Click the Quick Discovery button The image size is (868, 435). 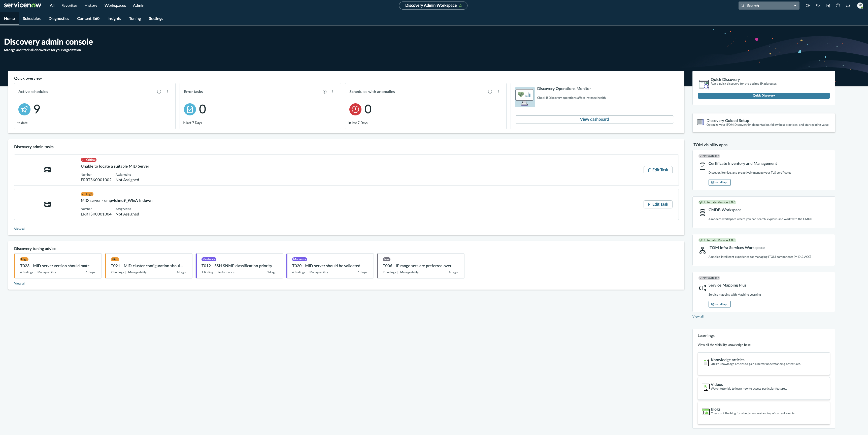[763, 96]
